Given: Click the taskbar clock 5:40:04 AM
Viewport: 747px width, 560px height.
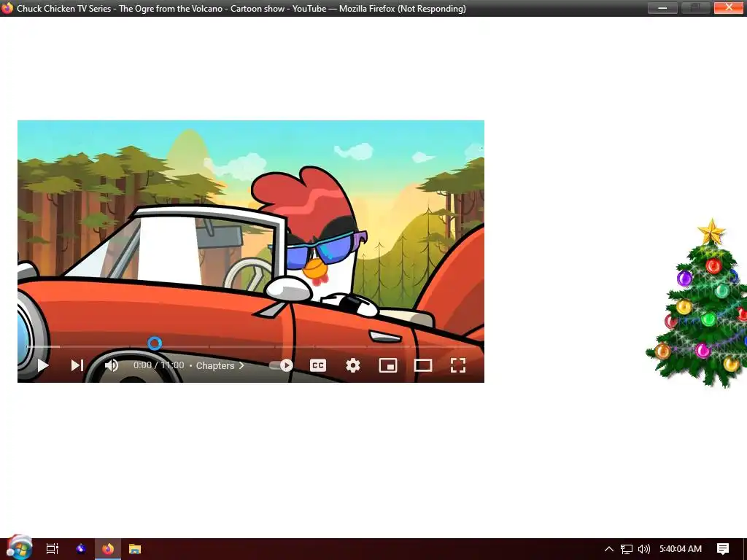Looking at the screenshot, I should pos(681,549).
